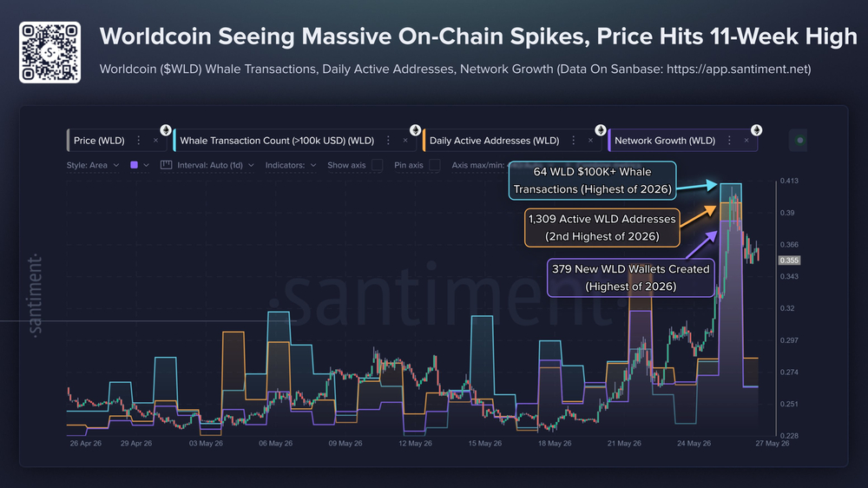This screenshot has height=488, width=868.
Task: Click the Santiment QR code image
Action: click(x=49, y=53)
